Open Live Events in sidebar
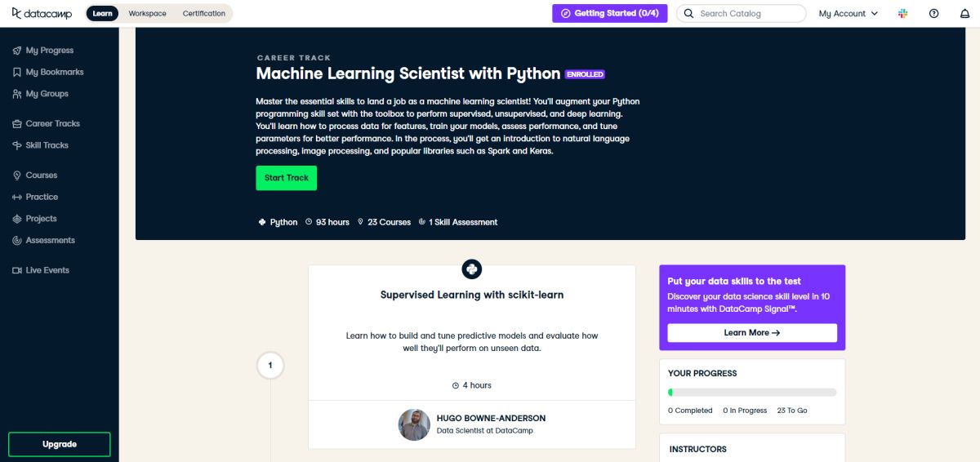 coord(47,270)
